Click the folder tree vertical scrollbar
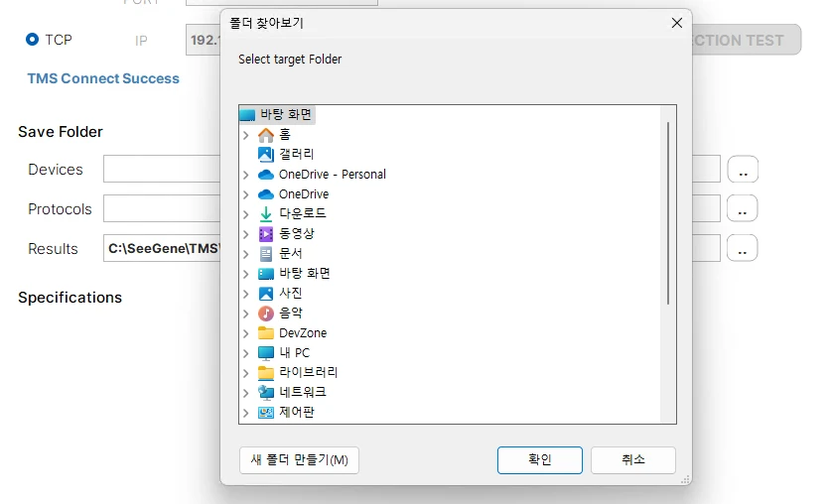 [x=668, y=213]
